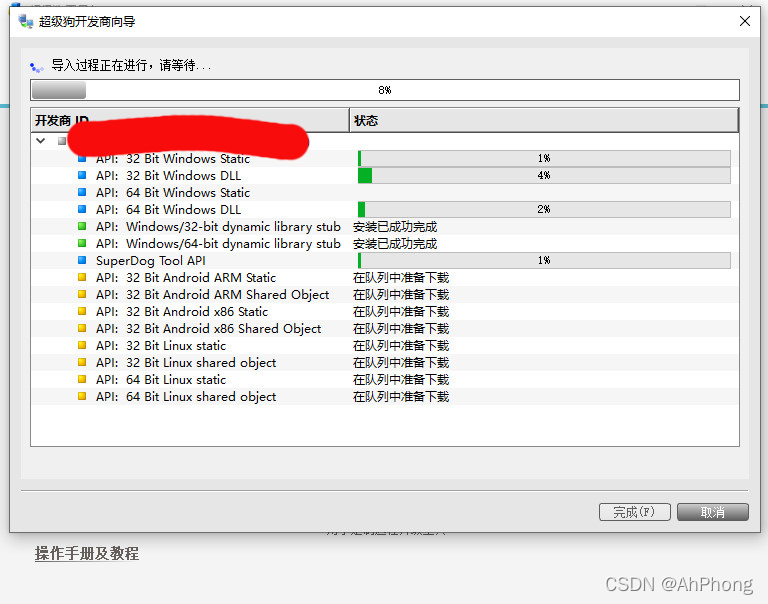Screen dimensions: 768x604
Task: Select row API: 32 Bit Linux shared object
Action: pyautogui.click(x=385, y=362)
